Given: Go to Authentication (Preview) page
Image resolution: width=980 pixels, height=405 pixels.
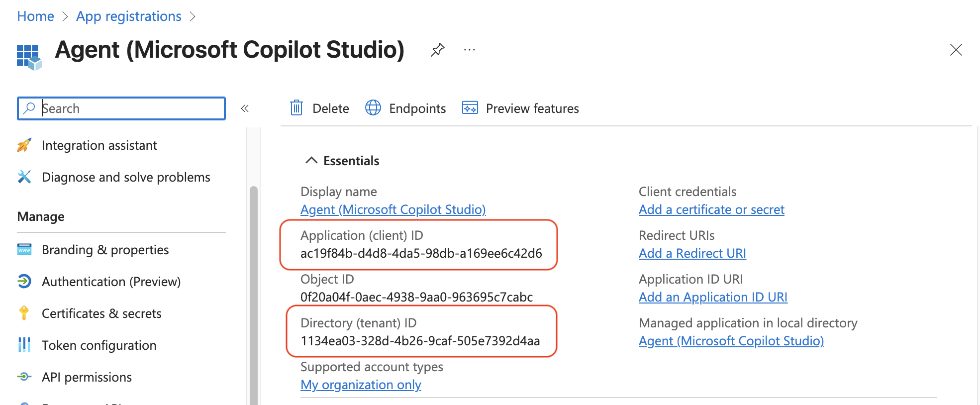Looking at the screenshot, I should (111, 282).
